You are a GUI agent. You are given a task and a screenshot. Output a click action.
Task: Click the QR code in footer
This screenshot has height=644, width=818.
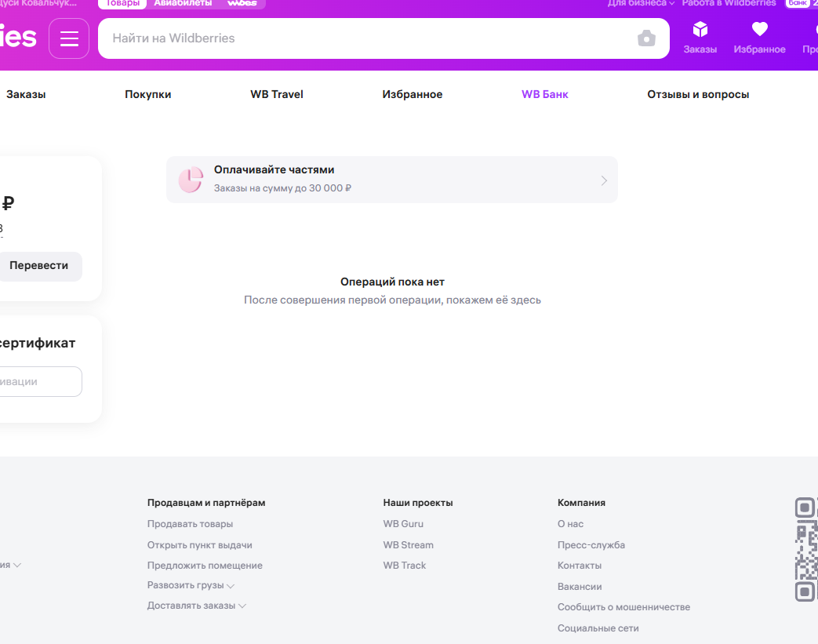806,550
